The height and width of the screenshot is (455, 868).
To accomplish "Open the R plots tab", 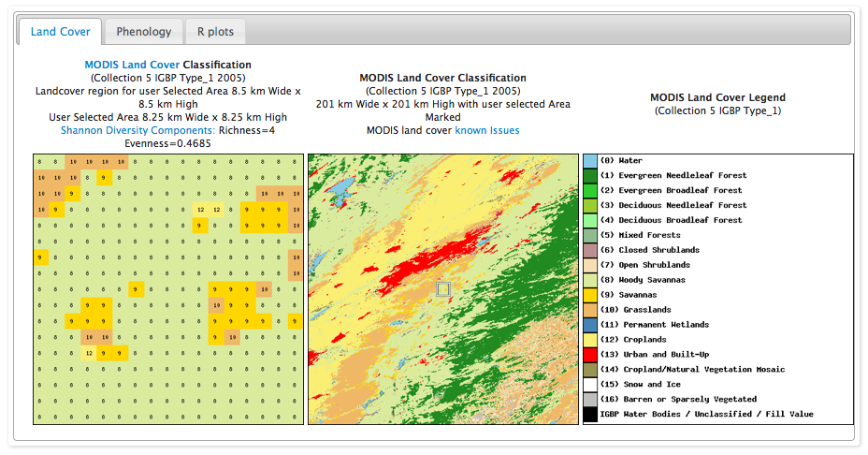I will (215, 32).
